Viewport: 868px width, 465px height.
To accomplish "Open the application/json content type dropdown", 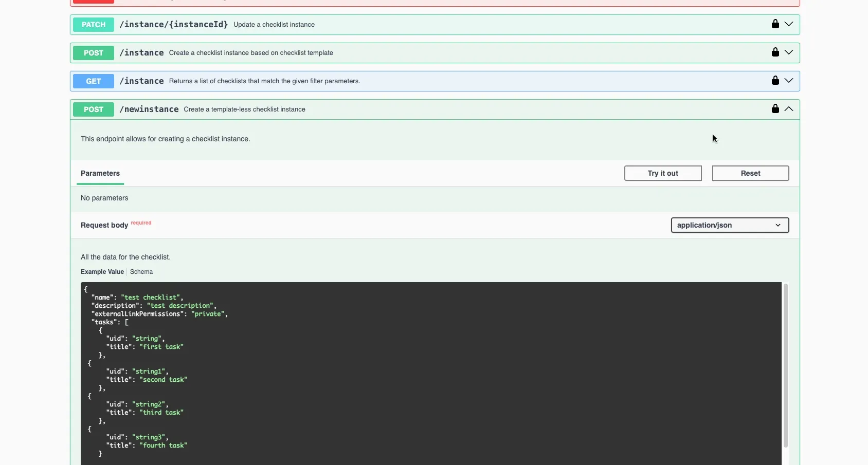I will (730, 225).
